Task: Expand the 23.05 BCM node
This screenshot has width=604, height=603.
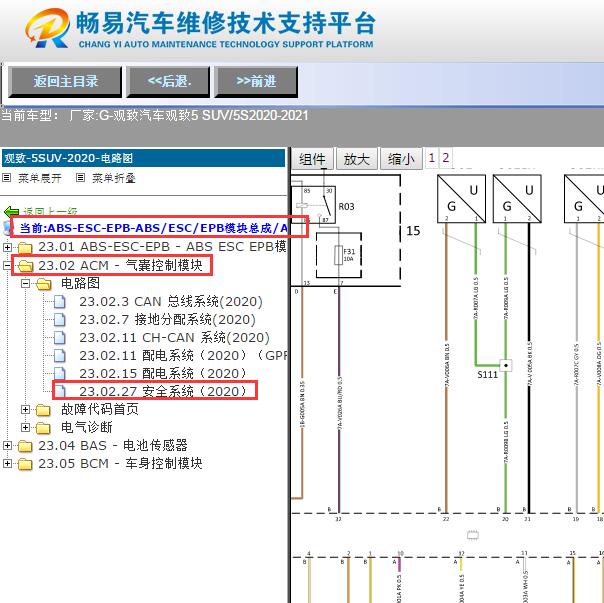Action: pos(7,463)
